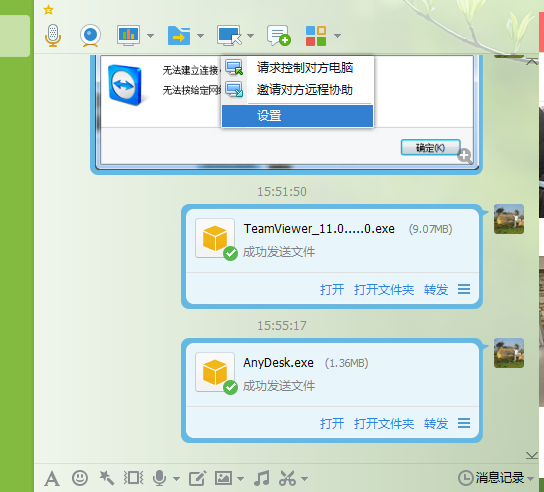Click the avatar beside TeamViewer message

point(509,219)
